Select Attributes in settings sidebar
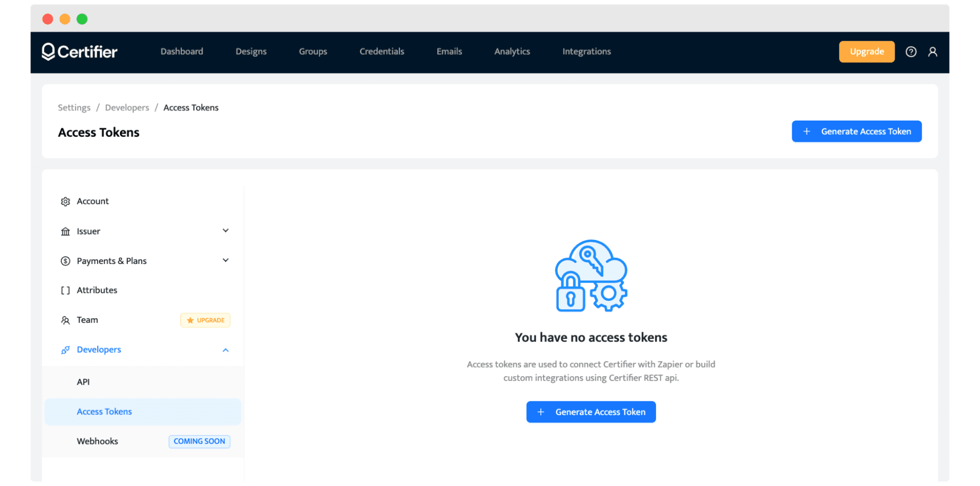Image resolution: width=980 pixels, height=486 pixels. (97, 291)
